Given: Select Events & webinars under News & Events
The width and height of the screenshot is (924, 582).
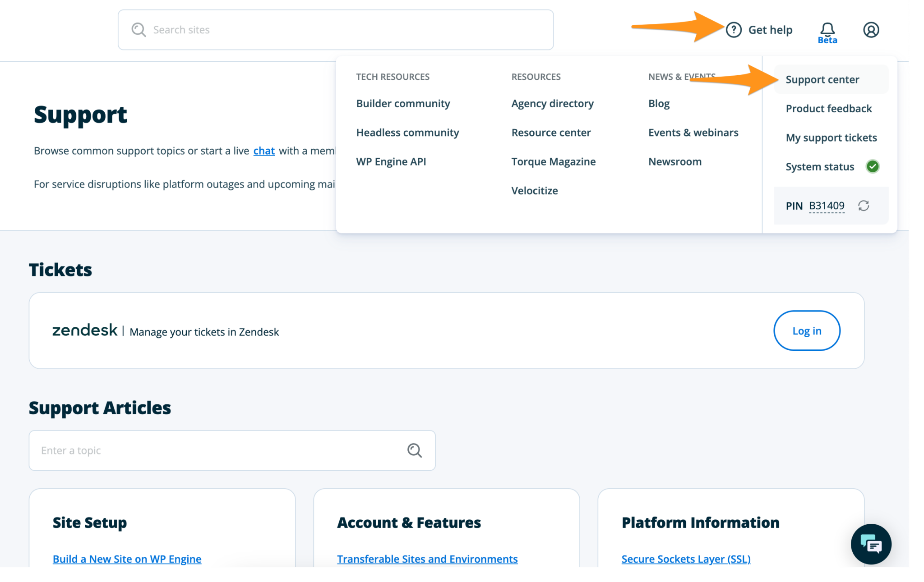Looking at the screenshot, I should point(693,132).
